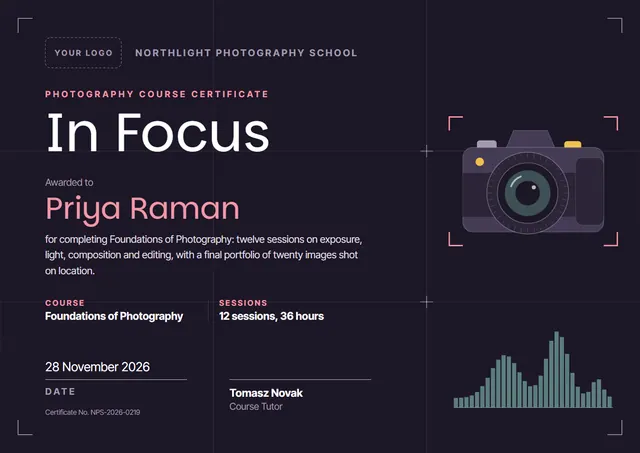Click the yellow shutter button on camera

(x=572, y=144)
